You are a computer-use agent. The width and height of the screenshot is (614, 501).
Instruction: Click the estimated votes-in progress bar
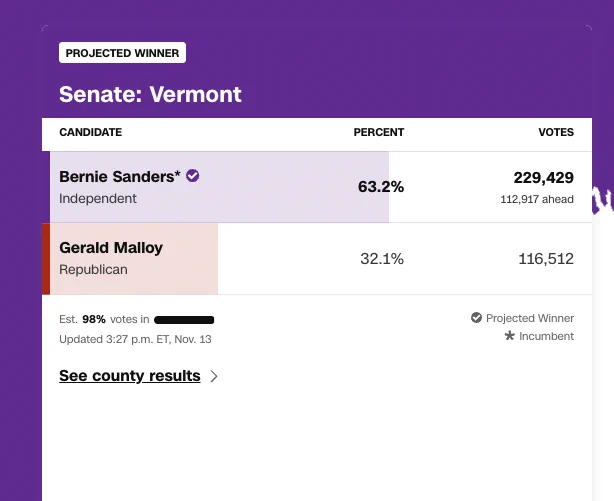point(184,320)
